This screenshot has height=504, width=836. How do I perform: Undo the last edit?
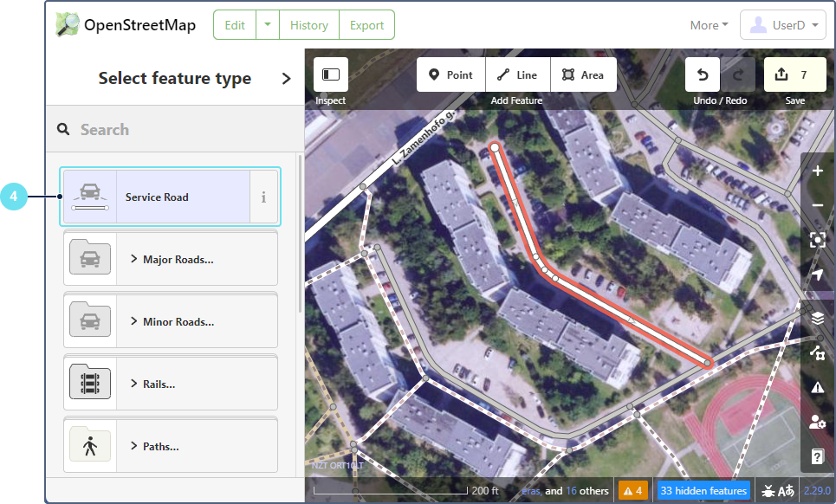(703, 75)
